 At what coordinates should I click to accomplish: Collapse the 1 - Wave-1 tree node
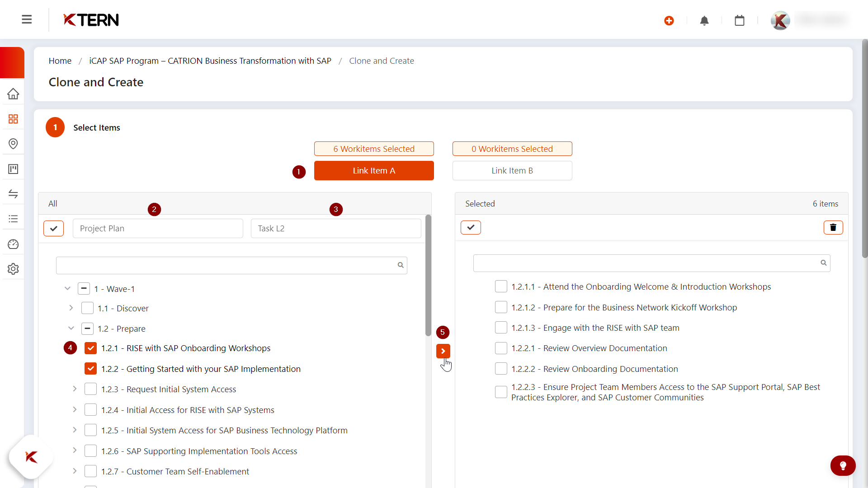click(x=67, y=288)
